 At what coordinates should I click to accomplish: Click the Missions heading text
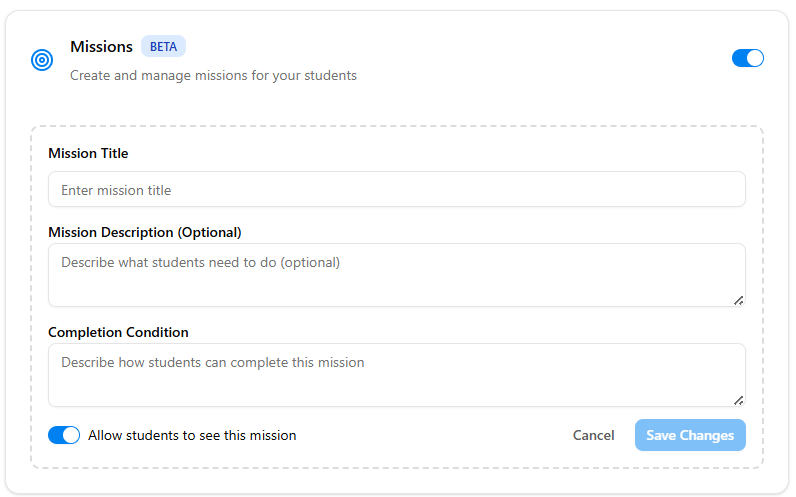point(101,47)
